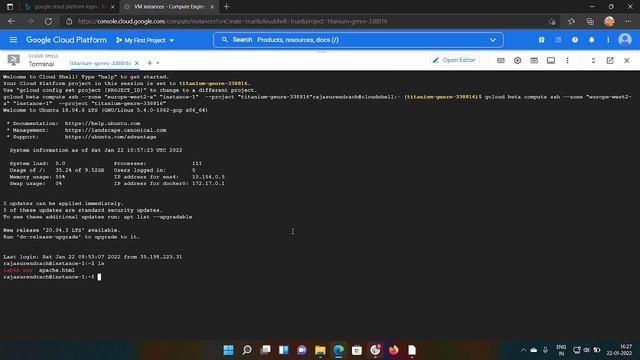Open the Help question mark menu
Viewport: 640px width, 360px height.
[x=575, y=40]
